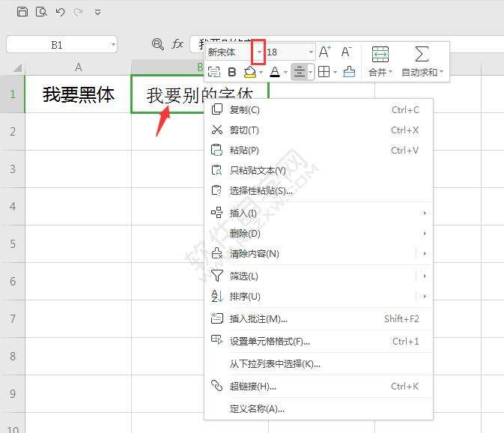Open the insert function fx button
Image resolution: width=504 pixels, height=433 pixels.
pyautogui.click(x=177, y=43)
